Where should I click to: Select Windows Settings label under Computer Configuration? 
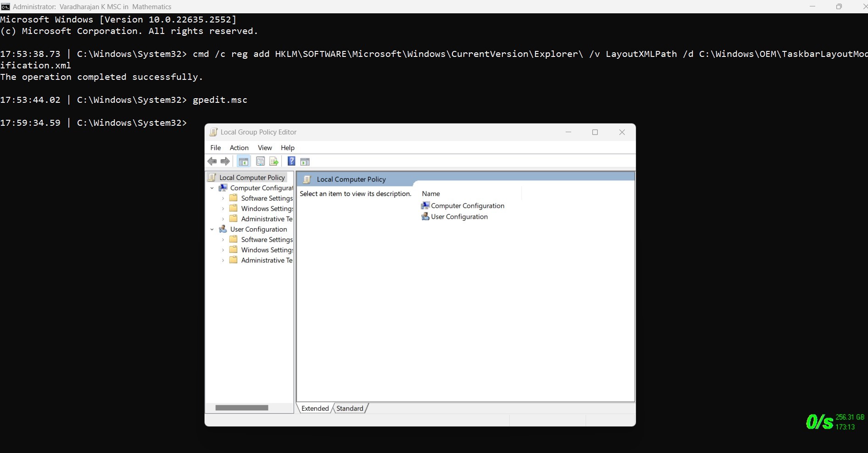point(267,209)
